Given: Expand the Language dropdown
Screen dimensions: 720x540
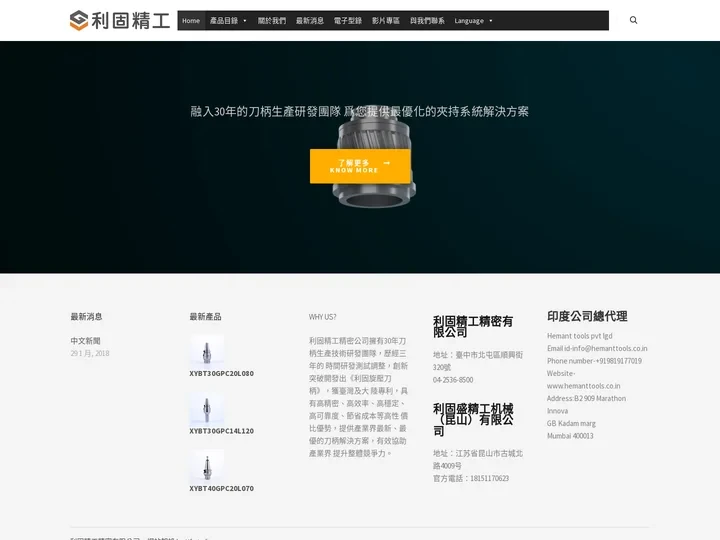Looking at the screenshot, I should point(473,21).
